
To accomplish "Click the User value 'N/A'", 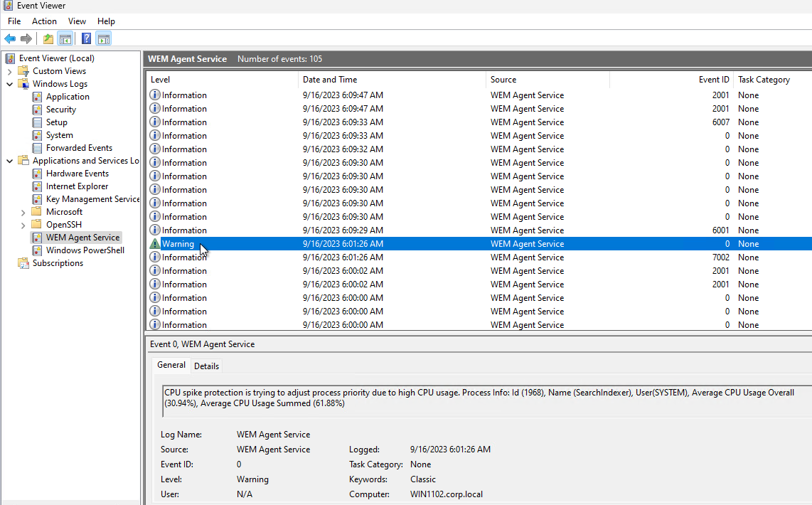I will (x=245, y=494).
